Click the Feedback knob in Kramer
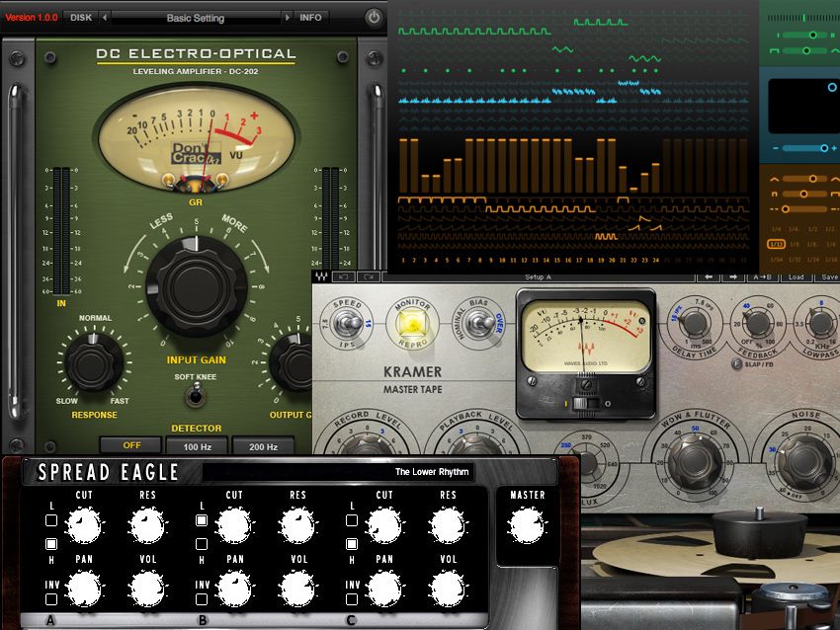 tap(758, 323)
